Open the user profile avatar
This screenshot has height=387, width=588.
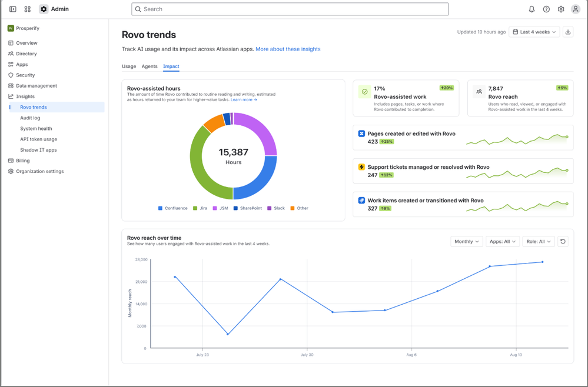click(576, 9)
